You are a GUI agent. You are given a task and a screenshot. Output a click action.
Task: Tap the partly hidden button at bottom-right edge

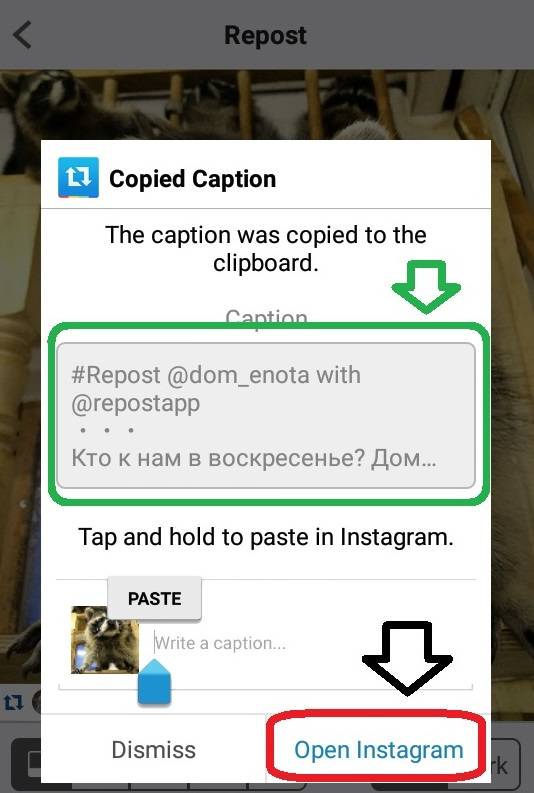point(506,763)
